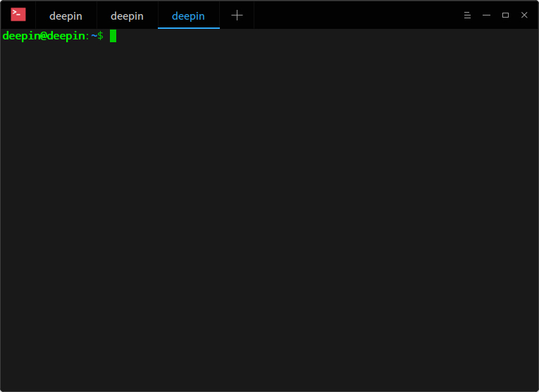Open a new tab with plus button
Image resolution: width=539 pixels, height=392 pixels.
(x=237, y=15)
